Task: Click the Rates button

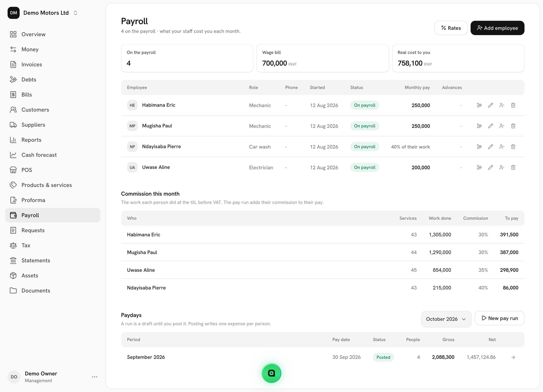Action: tap(451, 28)
